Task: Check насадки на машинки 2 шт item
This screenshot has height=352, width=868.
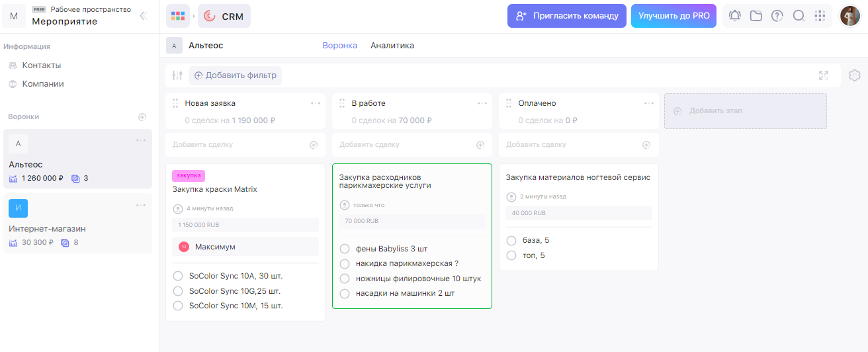Action: pos(345,293)
